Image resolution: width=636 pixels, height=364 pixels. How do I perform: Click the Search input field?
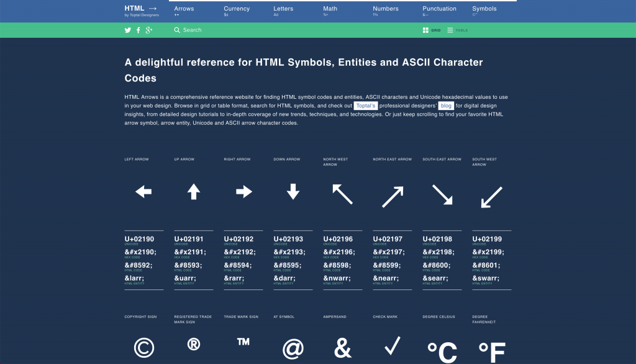tap(193, 30)
